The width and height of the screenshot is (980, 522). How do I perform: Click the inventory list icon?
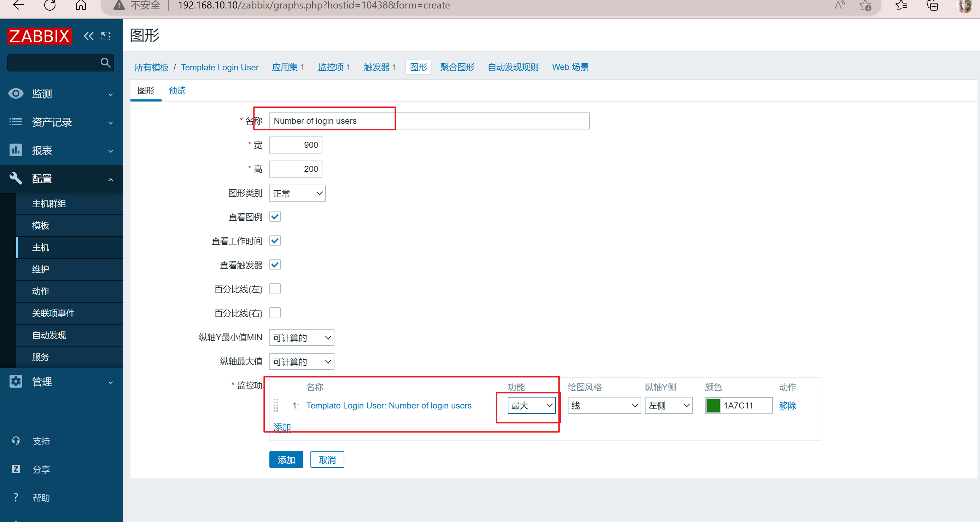tap(16, 122)
